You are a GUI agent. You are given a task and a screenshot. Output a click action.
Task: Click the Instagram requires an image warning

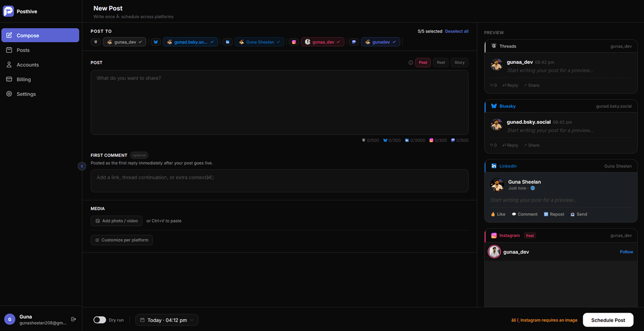tap(544, 320)
